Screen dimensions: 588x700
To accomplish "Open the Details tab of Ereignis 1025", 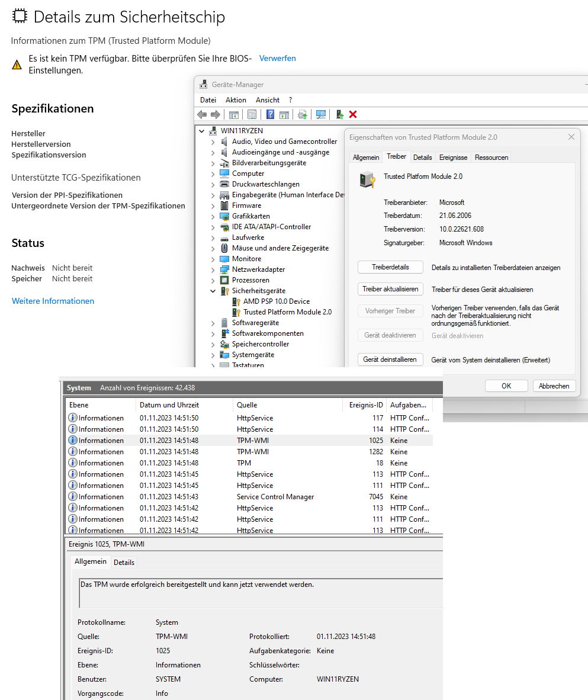I will point(124,563).
